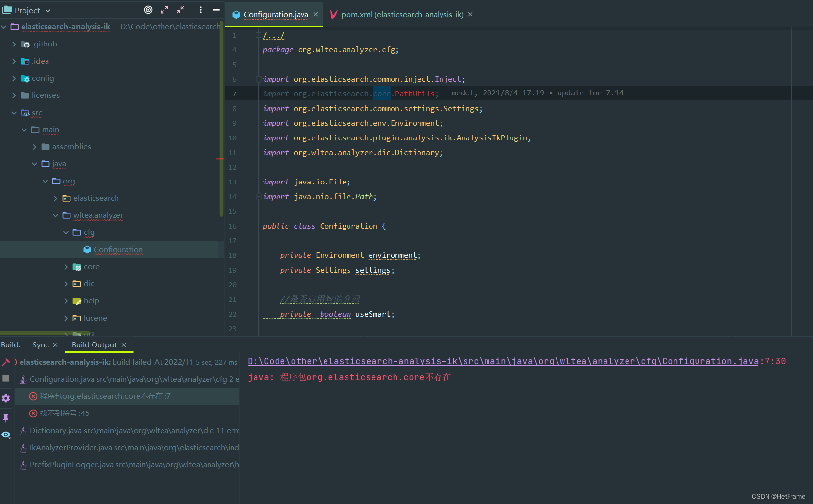Open the Project view switcher dropdown
The image size is (813, 504).
tap(47, 10)
